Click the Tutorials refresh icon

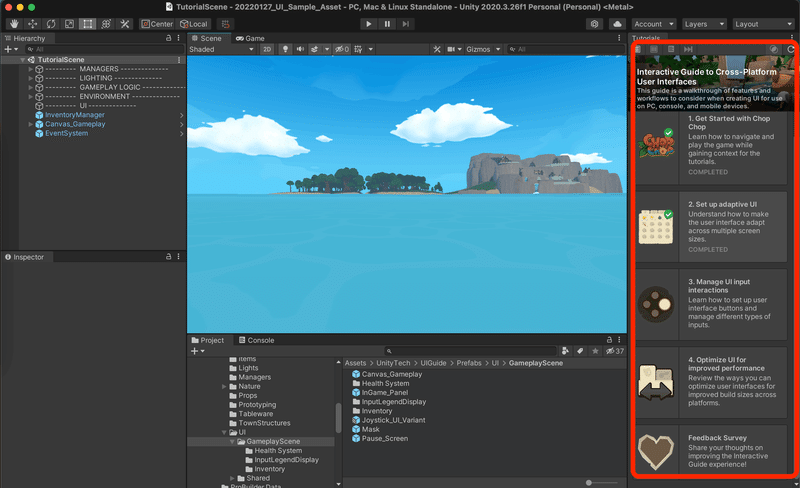[x=791, y=49]
